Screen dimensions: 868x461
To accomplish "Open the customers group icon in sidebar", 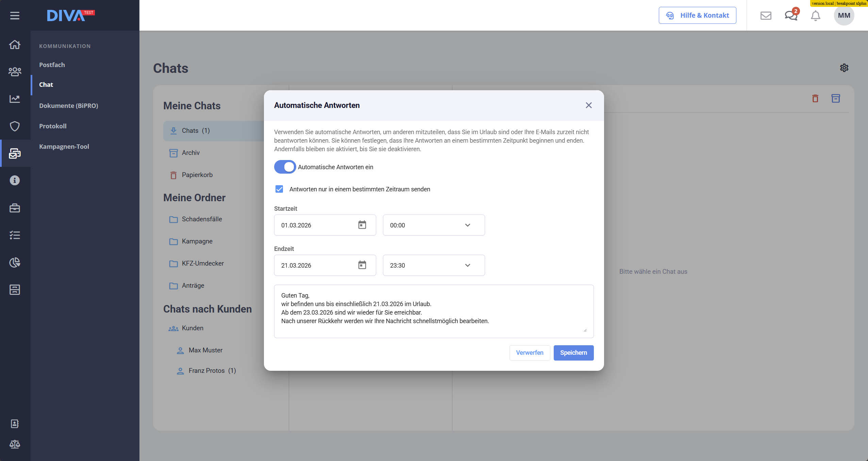I will point(15,71).
